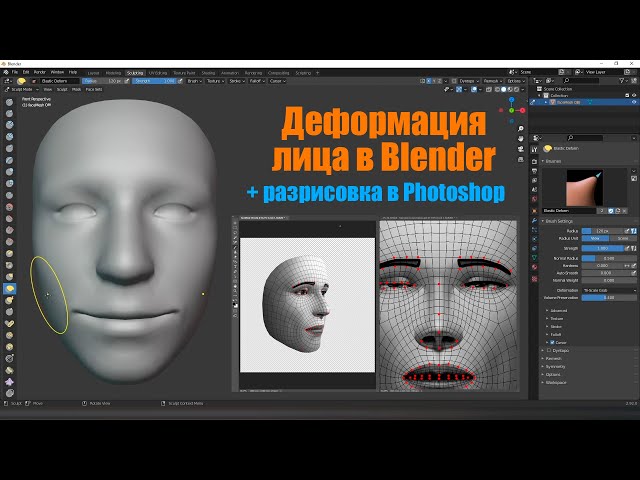This screenshot has width=640, height=480.
Task: Open the Brush dropdown in header
Action: (x=194, y=81)
